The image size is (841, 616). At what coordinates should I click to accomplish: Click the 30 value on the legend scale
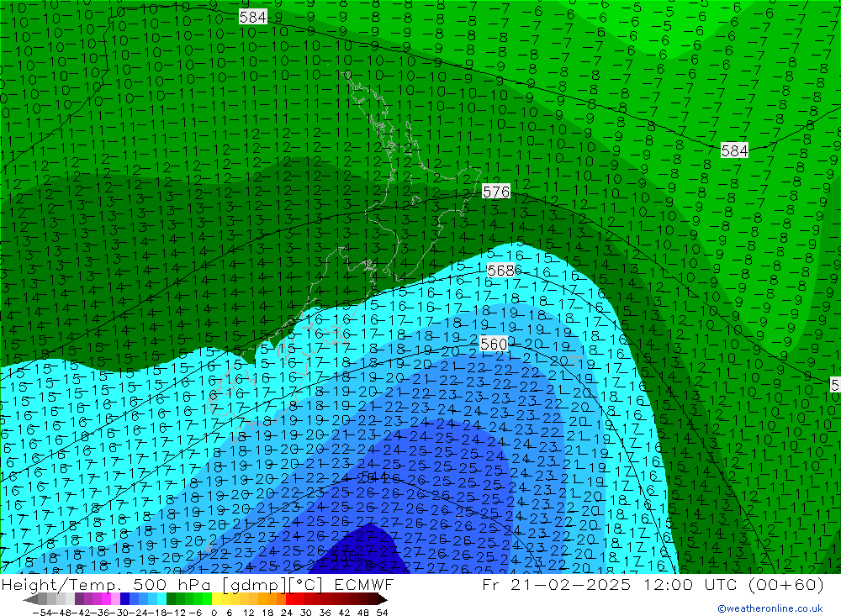coord(306,613)
